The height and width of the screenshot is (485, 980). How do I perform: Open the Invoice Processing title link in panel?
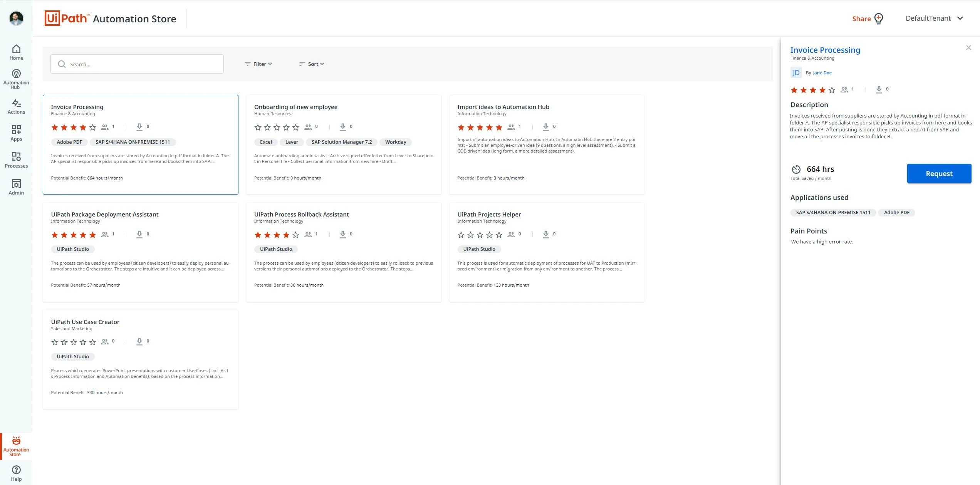point(825,50)
